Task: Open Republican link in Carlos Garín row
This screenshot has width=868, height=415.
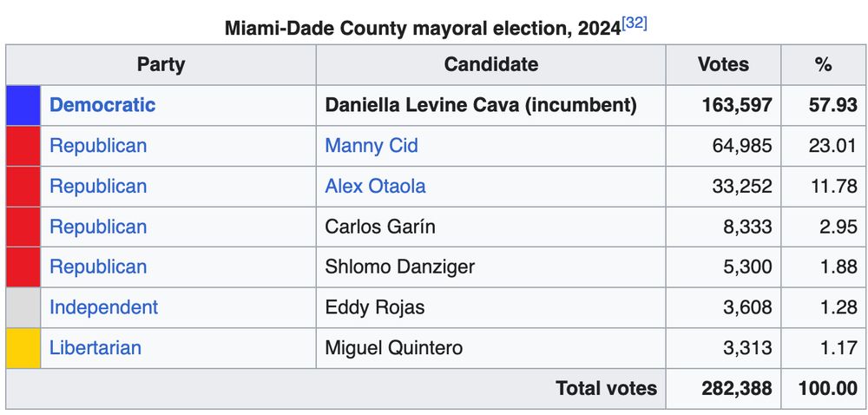Action: [98, 227]
